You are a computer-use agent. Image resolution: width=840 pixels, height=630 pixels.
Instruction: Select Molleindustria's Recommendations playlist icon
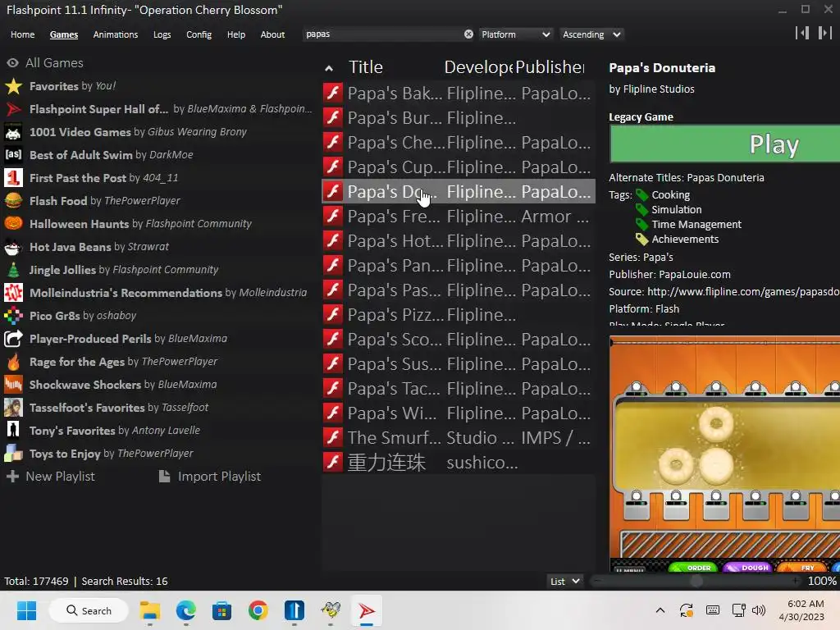pos(13,293)
